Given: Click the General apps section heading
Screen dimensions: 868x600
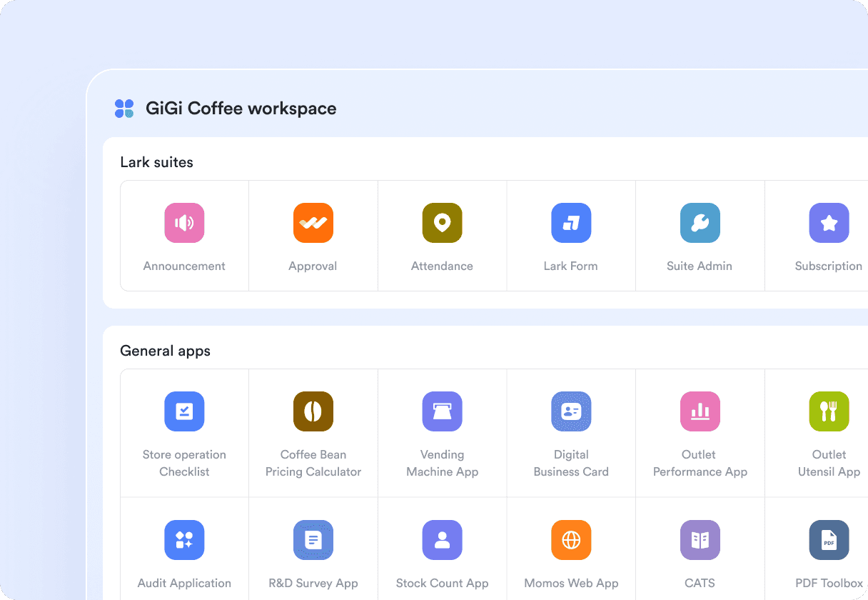Looking at the screenshot, I should (165, 351).
